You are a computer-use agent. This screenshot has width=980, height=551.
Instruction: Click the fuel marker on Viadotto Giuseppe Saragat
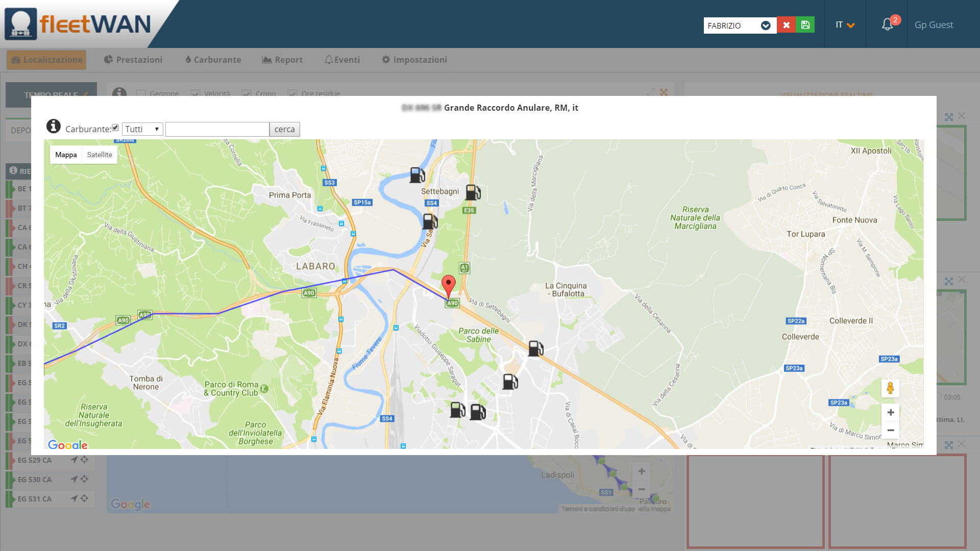click(x=510, y=382)
